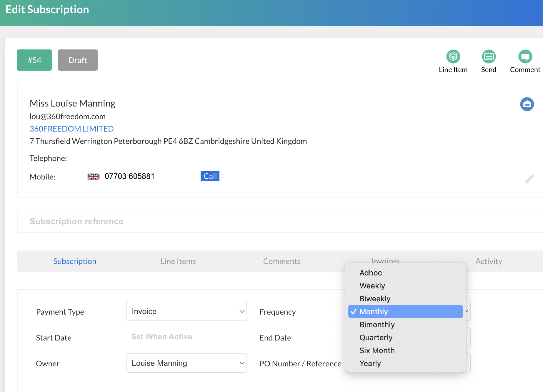Click the Line Item box icon
Image resolution: width=543 pixels, height=392 pixels.
point(453,57)
